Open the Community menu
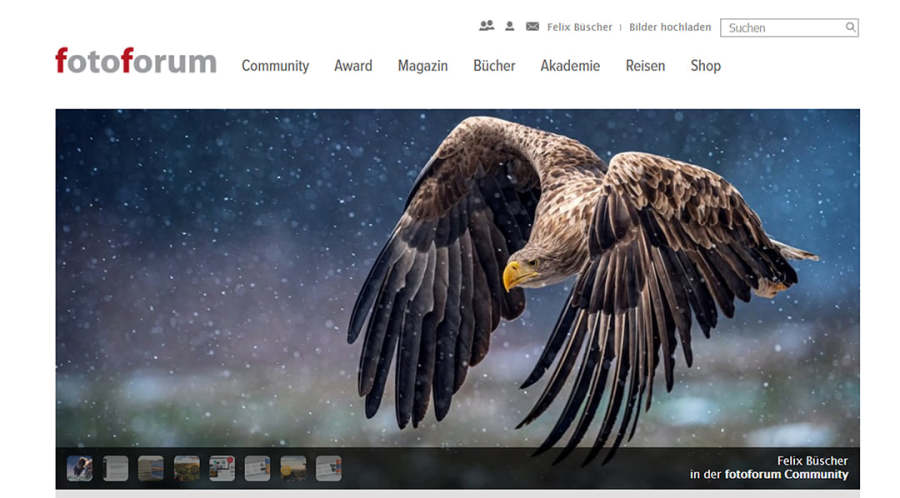The width and height of the screenshot is (900, 498). tap(275, 66)
